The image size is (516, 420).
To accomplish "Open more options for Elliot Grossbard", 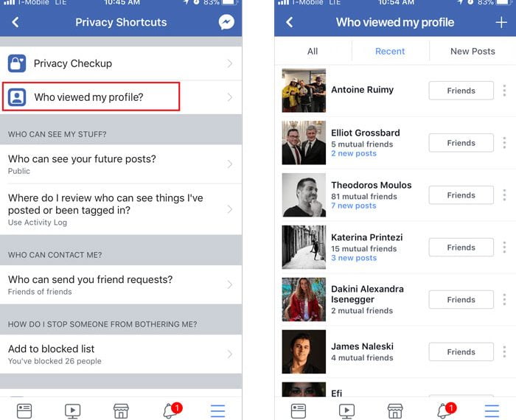I will tap(504, 143).
